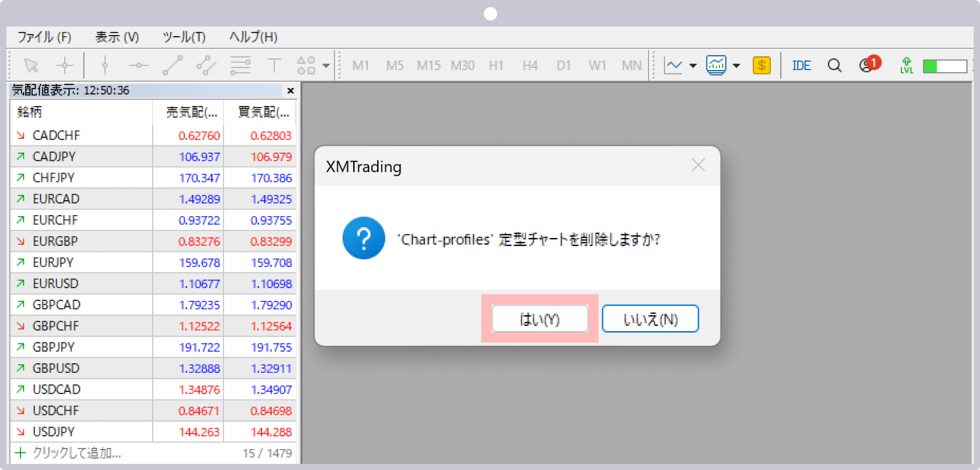Click the search magnifier icon
This screenshot has height=470, width=980.
835,65
